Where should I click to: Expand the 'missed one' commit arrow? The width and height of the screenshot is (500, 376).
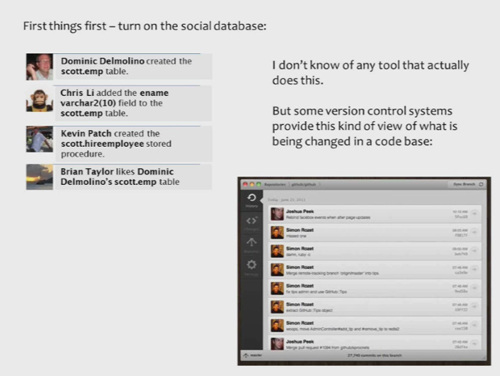coord(474,232)
